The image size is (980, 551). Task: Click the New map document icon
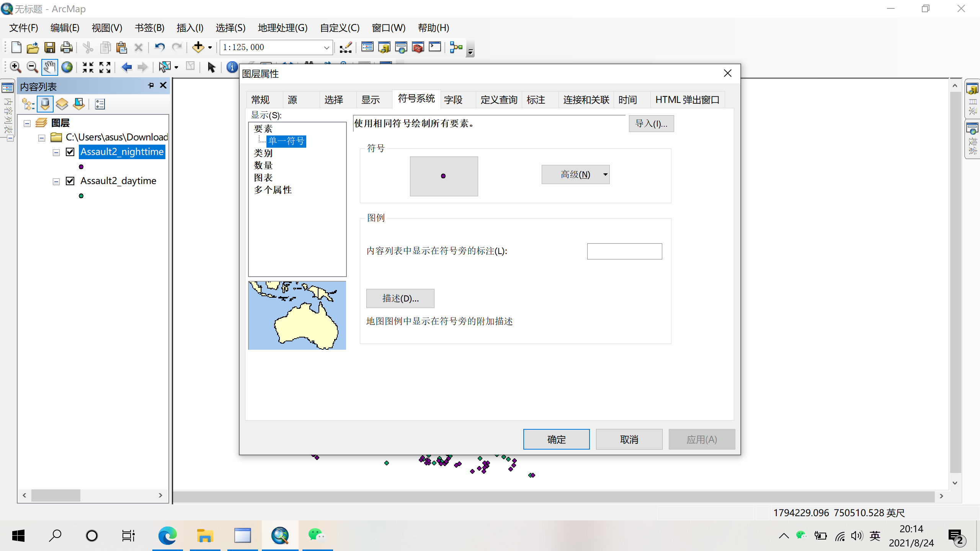click(16, 47)
